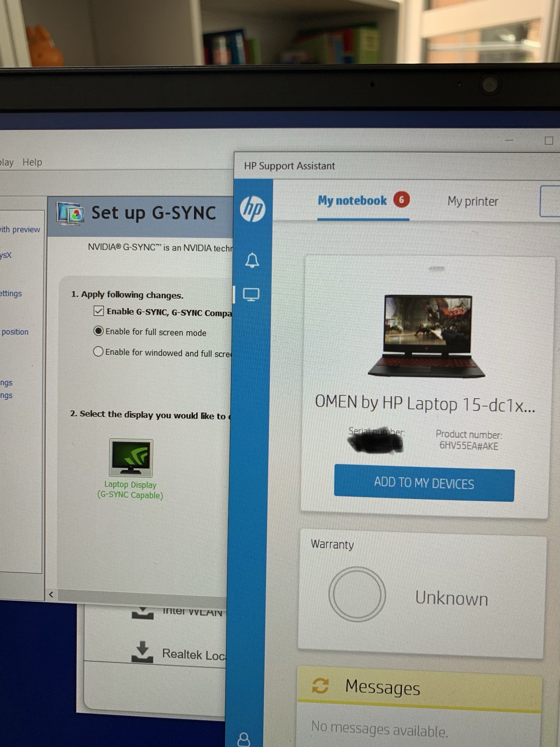Select Enable for full screen mode
This screenshot has width=560, height=747.
coord(98,331)
